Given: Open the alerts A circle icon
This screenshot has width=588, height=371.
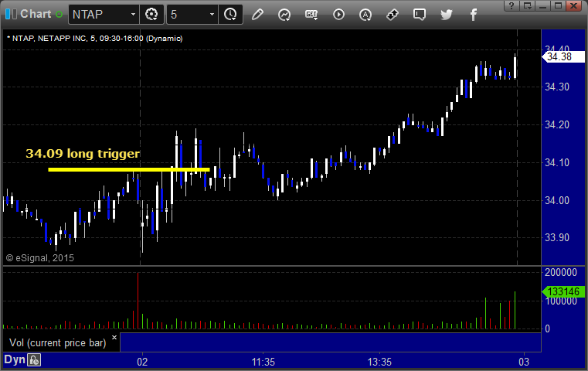Looking at the screenshot, I should click(x=365, y=15).
